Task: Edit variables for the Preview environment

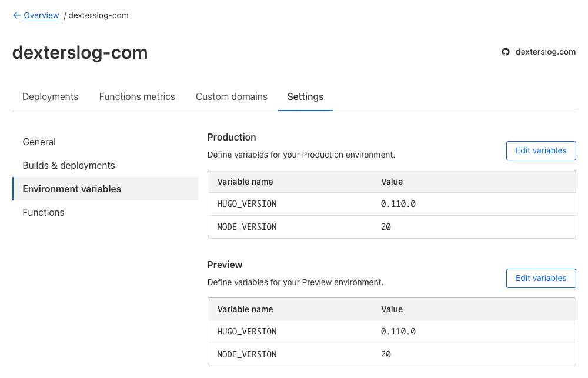Action: tap(540, 278)
